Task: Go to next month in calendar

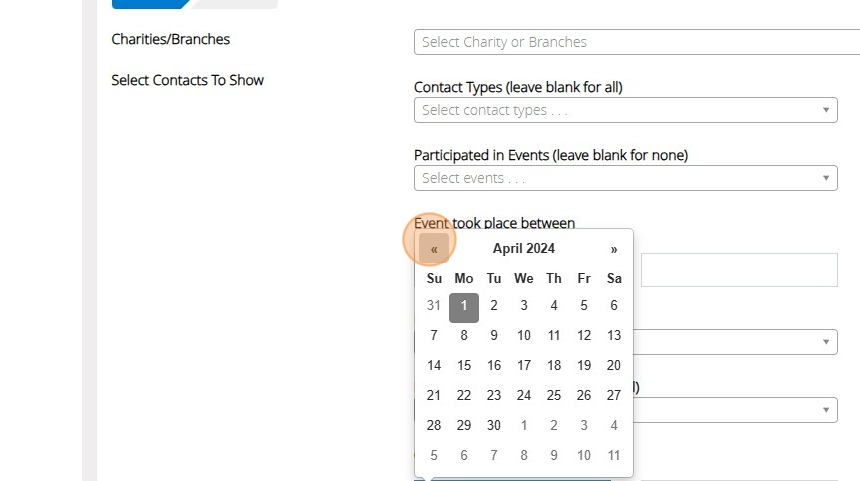Action: coord(614,249)
